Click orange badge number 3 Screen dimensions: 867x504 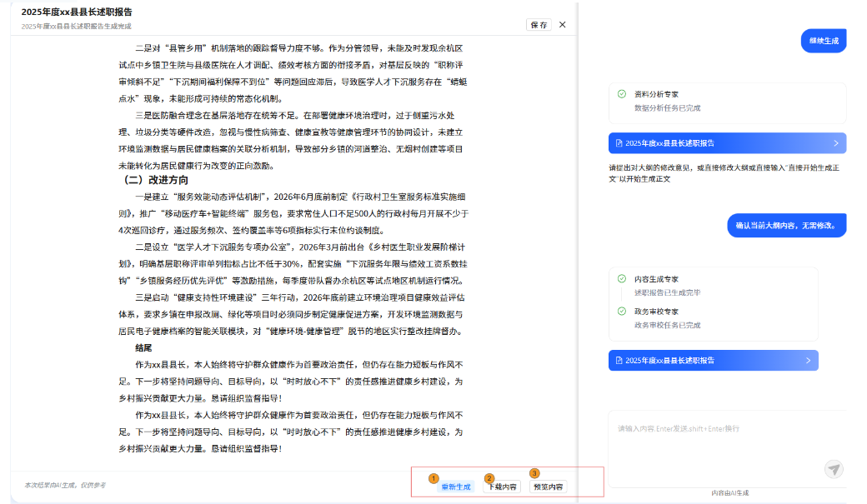534,473
